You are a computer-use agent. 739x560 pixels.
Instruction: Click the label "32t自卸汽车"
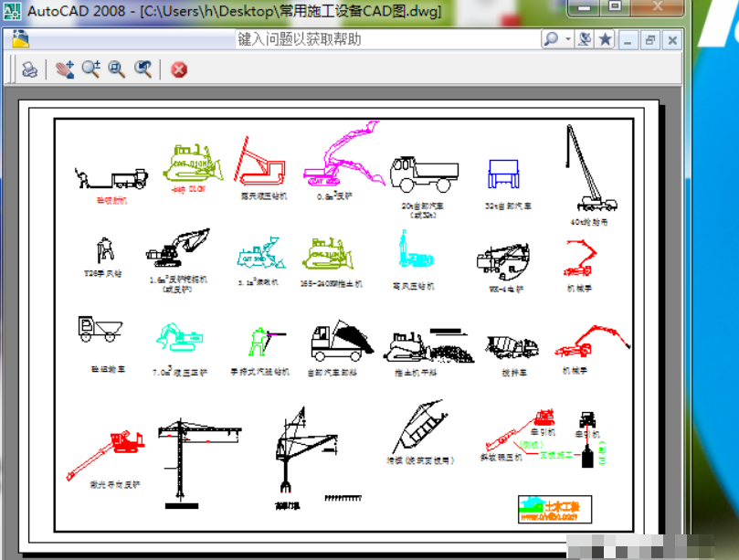pyautogui.click(x=508, y=206)
